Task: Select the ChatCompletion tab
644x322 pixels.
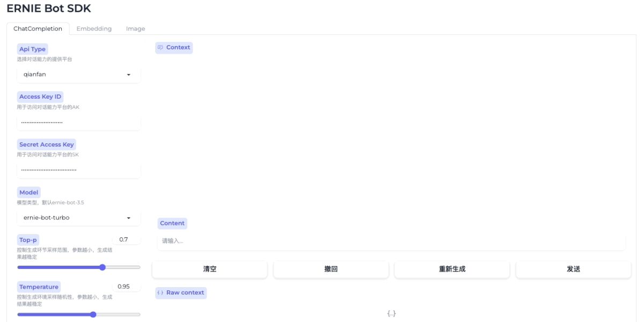Action: coord(38,28)
